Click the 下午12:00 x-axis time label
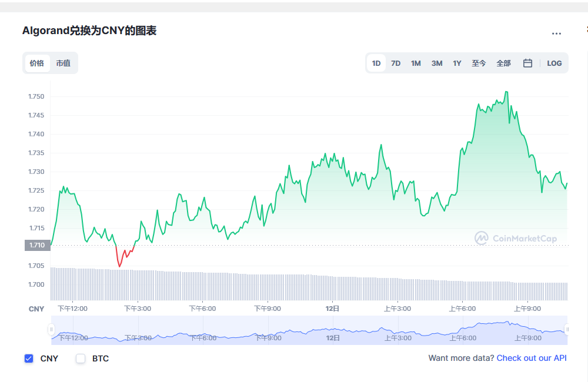 point(73,309)
